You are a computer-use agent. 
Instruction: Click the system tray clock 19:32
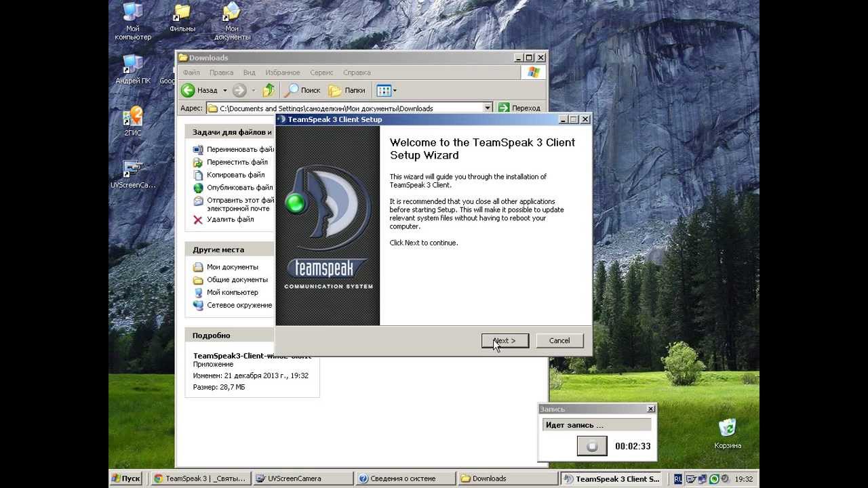coord(744,479)
